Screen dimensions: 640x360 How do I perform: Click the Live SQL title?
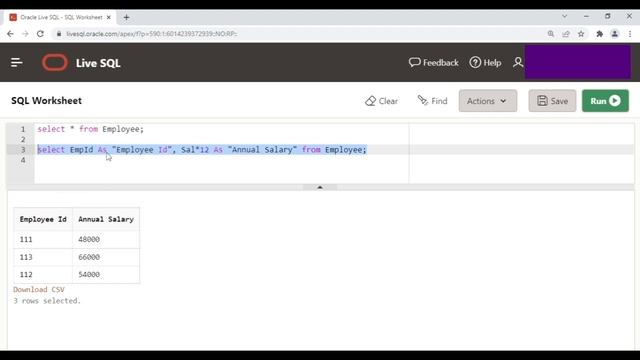click(98, 63)
